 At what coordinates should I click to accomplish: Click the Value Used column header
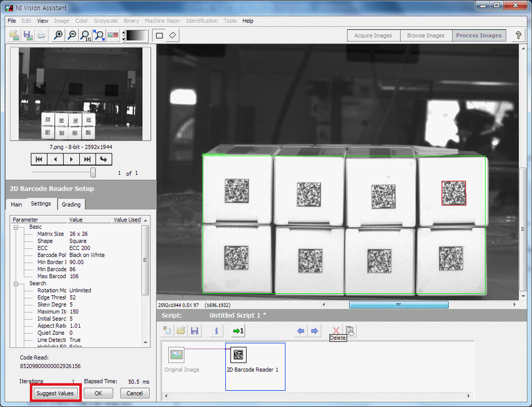point(127,220)
